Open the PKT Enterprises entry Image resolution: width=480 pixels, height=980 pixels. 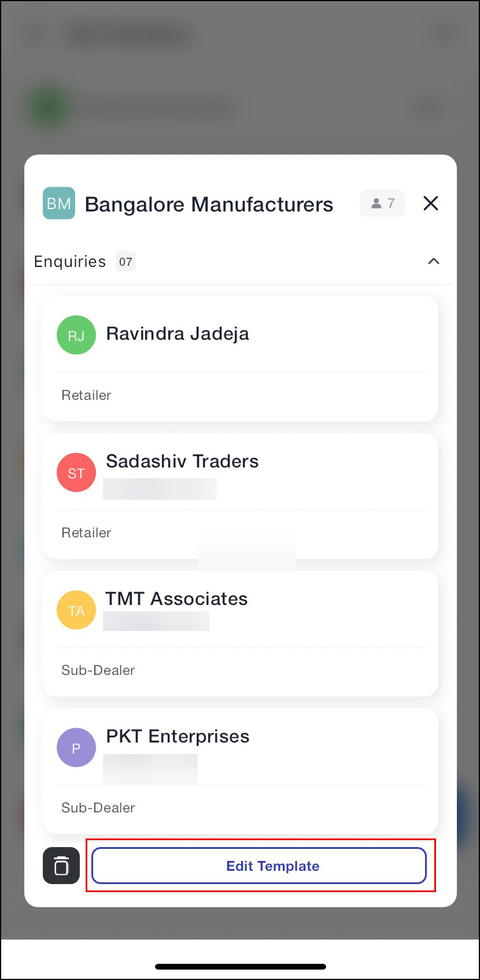click(x=241, y=771)
